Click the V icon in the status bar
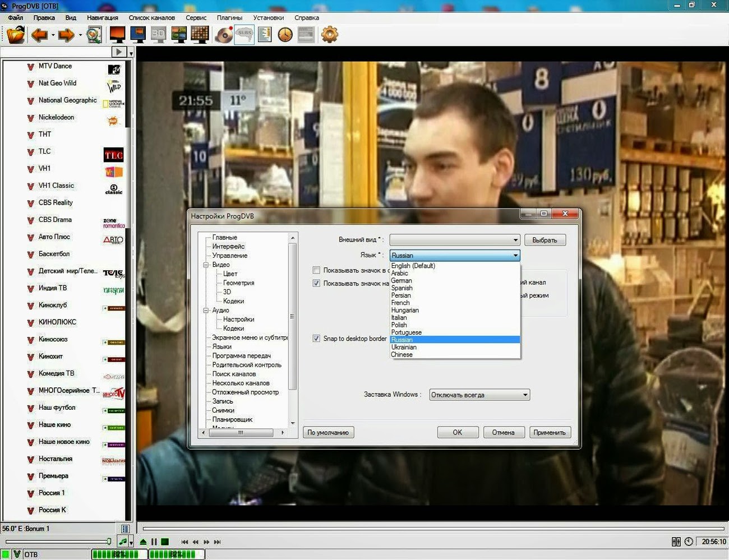Viewport: 729px width, 560px height. click(17, 554)
